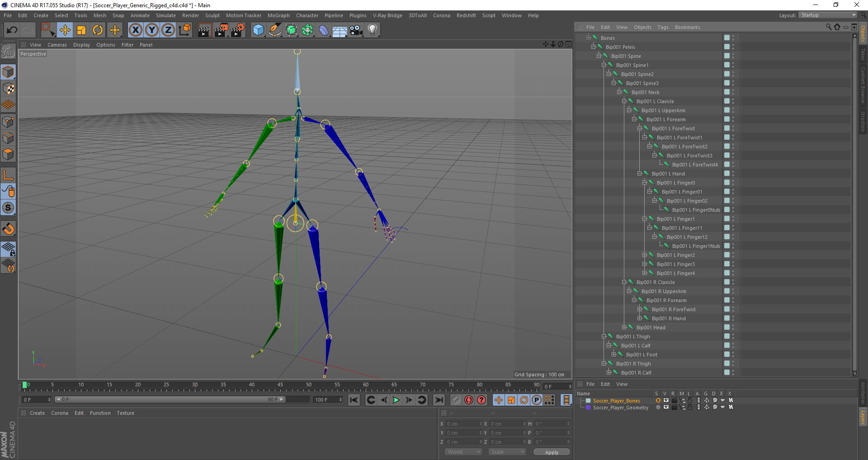The image size is (868, 460).
Task: Toggle position keyframe recording
Action: click(x=498, y=400)
